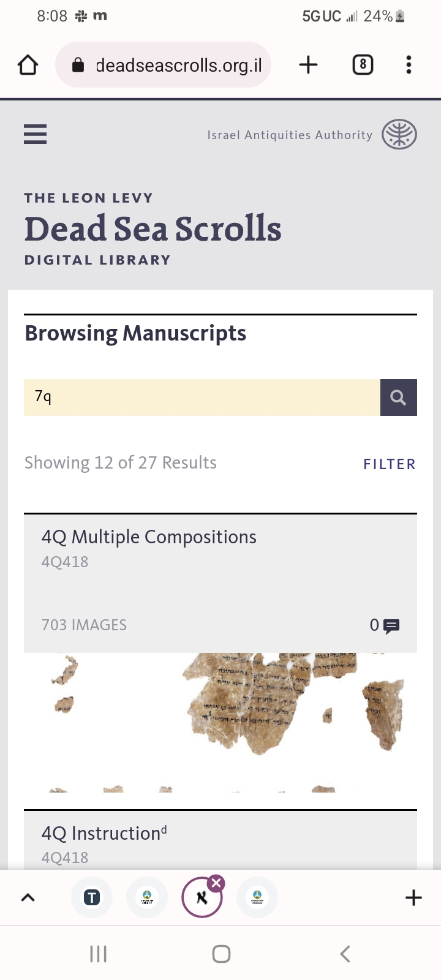The image size is (441, 980).
Task: Switch to the tab with T icon
Action: point(92,898)
